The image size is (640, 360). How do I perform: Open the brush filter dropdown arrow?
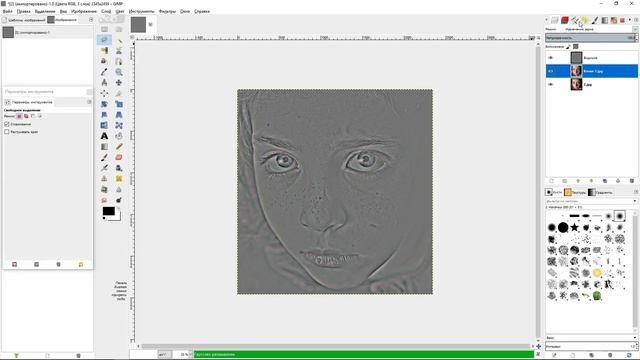[x=634, y=201]
